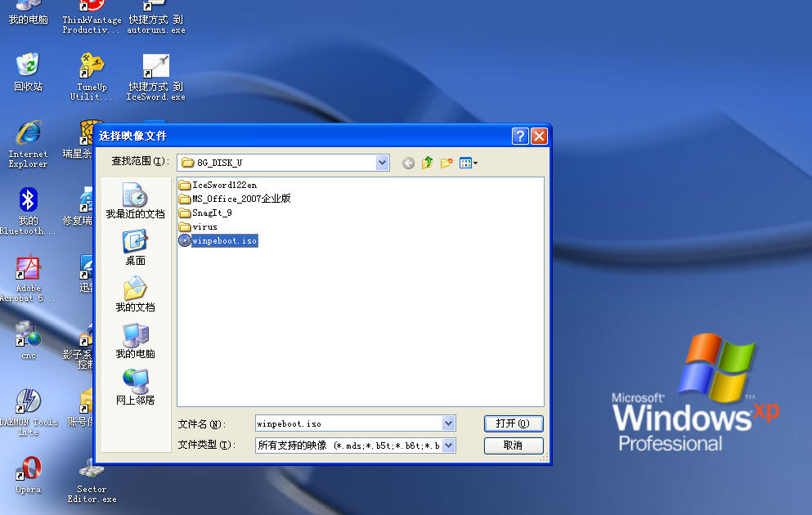Launch the Opera browser shortcut
This screenshot has width=812, height=515.
coord(28,474)
